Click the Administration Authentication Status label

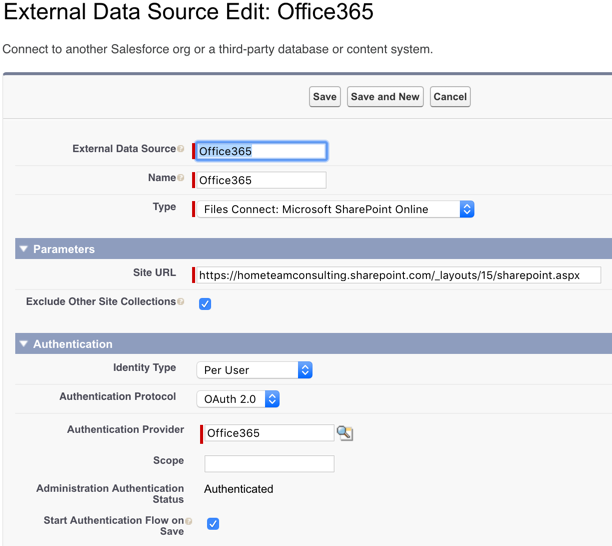click(x=110, y=494)
